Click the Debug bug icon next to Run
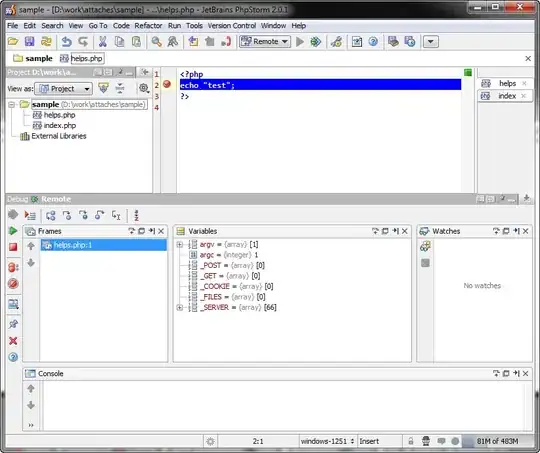 (x=315, y=42)
